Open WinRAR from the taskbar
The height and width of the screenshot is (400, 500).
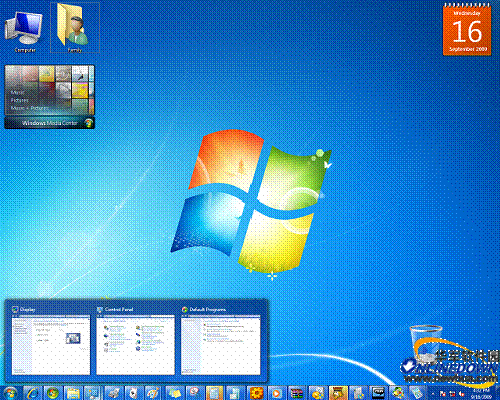pyautogui.click(x=297, y=393)
